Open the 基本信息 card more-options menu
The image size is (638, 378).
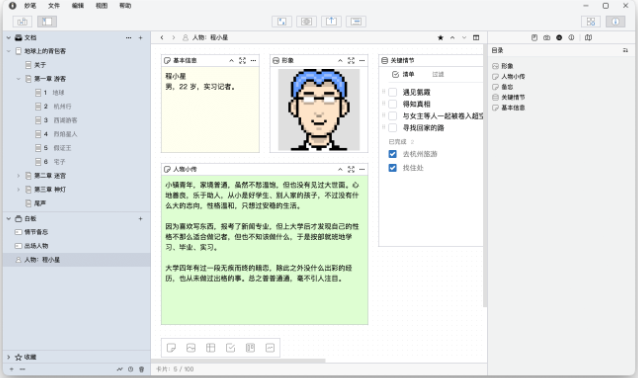(253, 61)
